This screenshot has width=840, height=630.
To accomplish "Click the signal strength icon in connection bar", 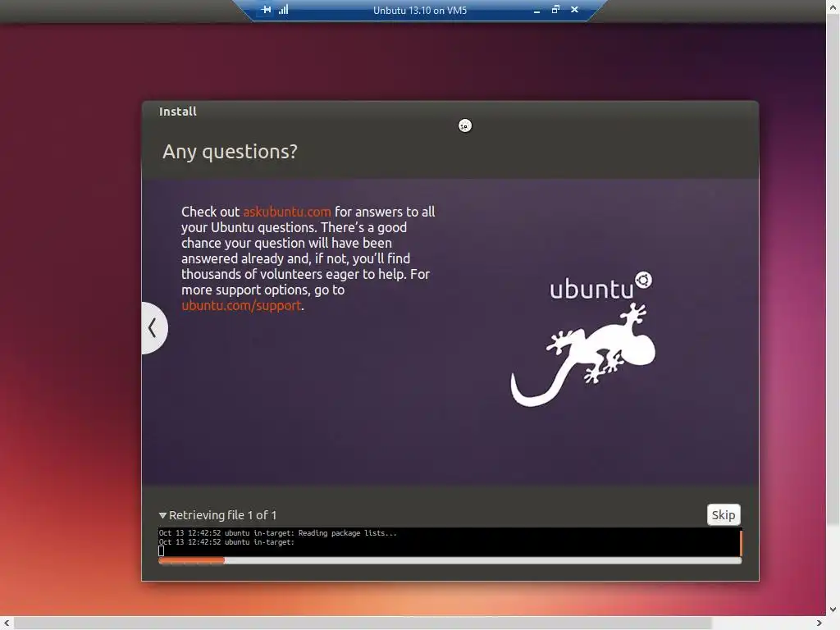I will (283, 10).
